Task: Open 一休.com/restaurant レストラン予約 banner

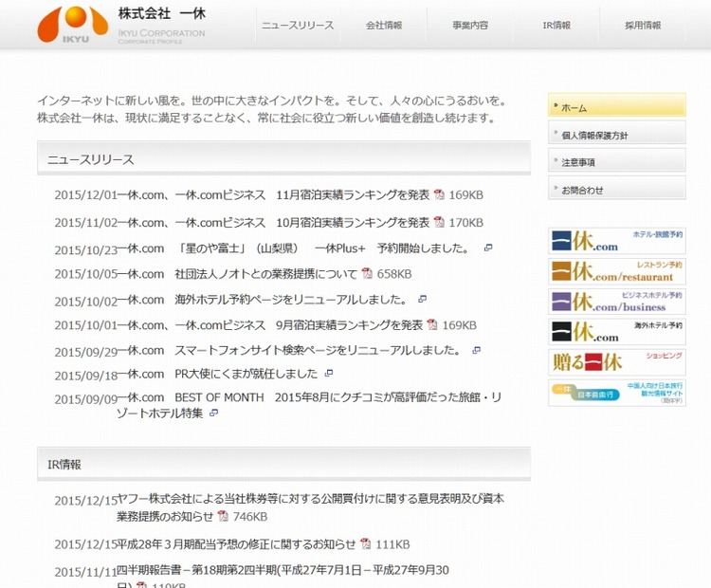Action: (617, 271)
